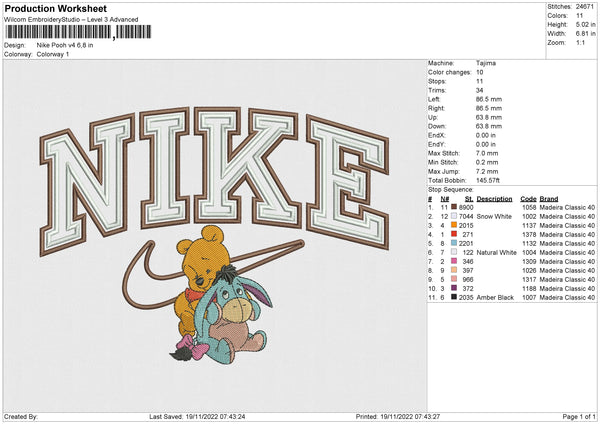Click the 'Colorway 1' value

(x=53, y=54)
